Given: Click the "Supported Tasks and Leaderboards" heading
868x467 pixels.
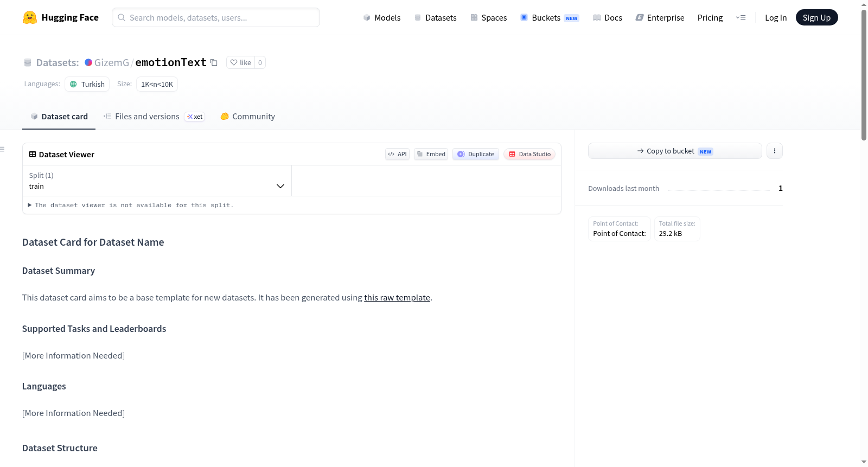Looking at the screenshot, I should [x=94, y=329].
